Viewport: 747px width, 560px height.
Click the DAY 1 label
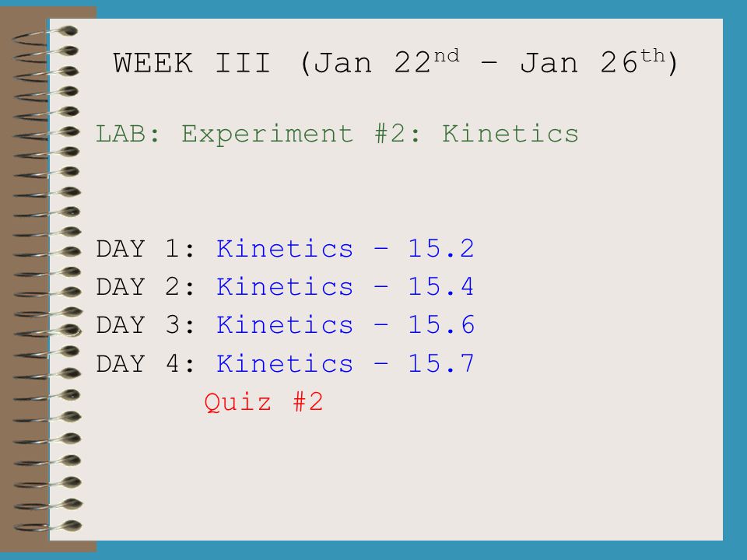coord(146,249)
